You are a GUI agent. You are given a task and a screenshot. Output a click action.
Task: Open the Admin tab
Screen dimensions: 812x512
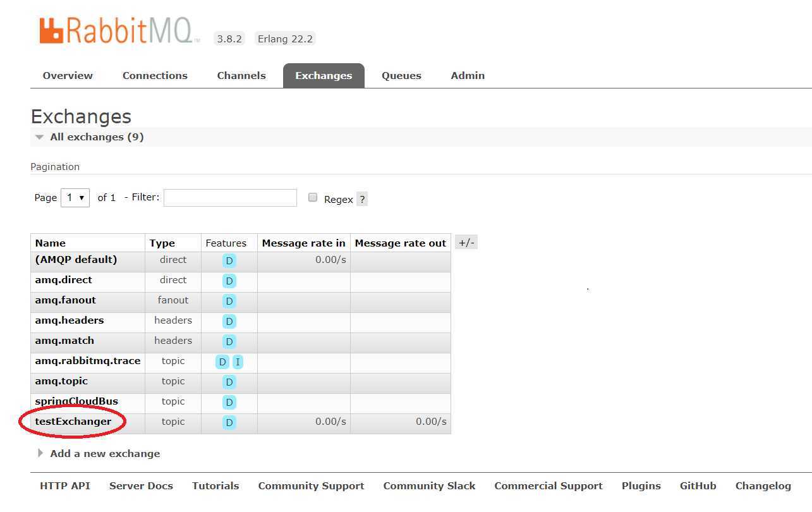tap(468, 75)
